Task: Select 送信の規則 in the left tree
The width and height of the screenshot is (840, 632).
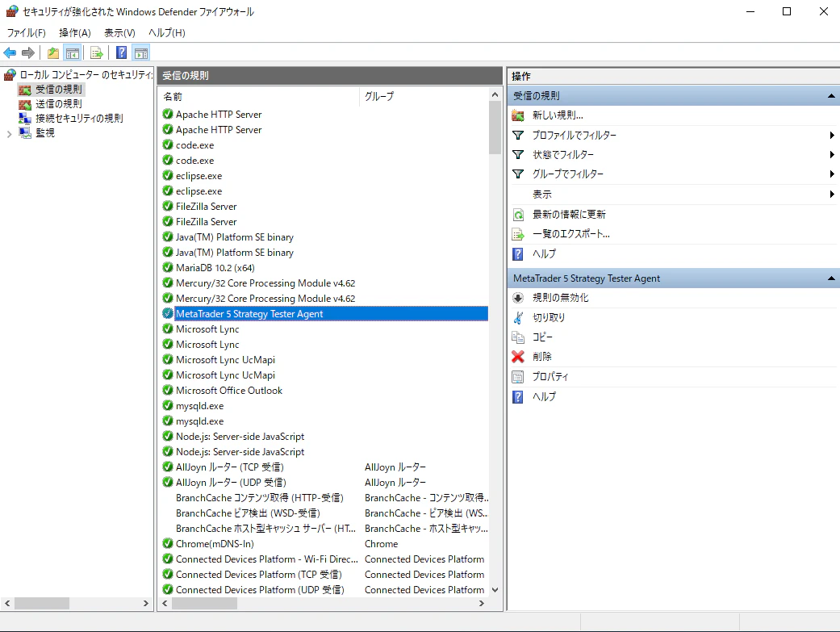Action: coord(58,104)
